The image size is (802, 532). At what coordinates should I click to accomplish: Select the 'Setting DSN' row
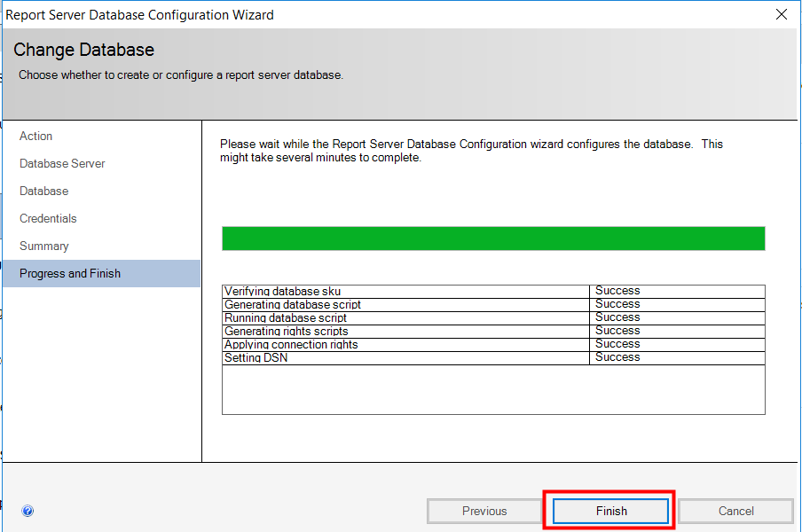493,357
